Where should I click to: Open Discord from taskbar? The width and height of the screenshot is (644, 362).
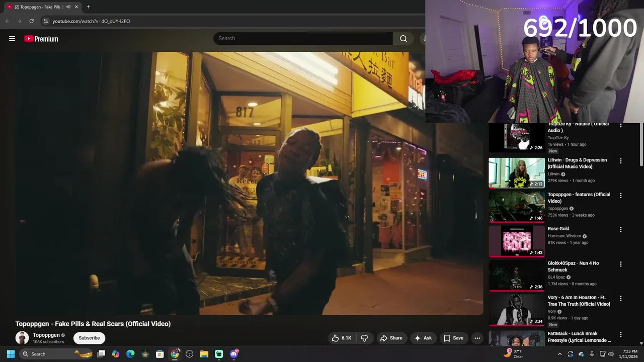(x=234, y=354)
